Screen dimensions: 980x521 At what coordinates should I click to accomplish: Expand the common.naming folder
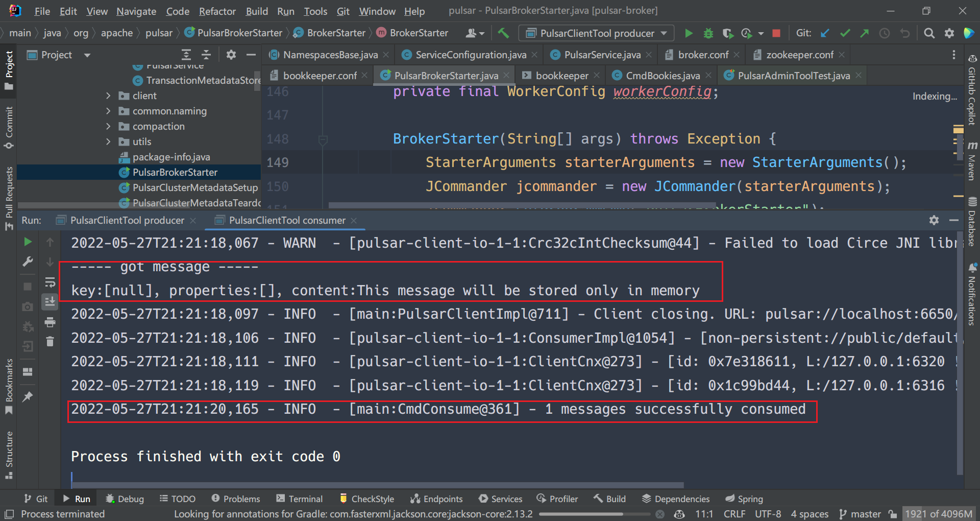coord(108,111)
